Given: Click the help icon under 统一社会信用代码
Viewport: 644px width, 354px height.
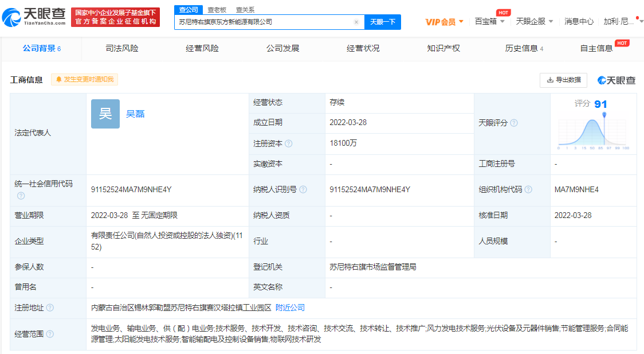Looking at the screenshot, I should (x=21, y=196).
